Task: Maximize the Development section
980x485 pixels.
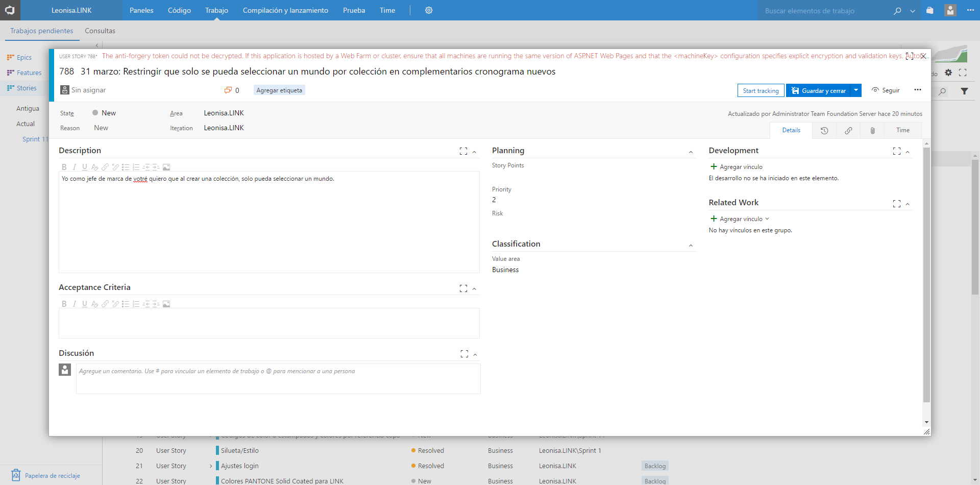Action: (x=897, y=151)
